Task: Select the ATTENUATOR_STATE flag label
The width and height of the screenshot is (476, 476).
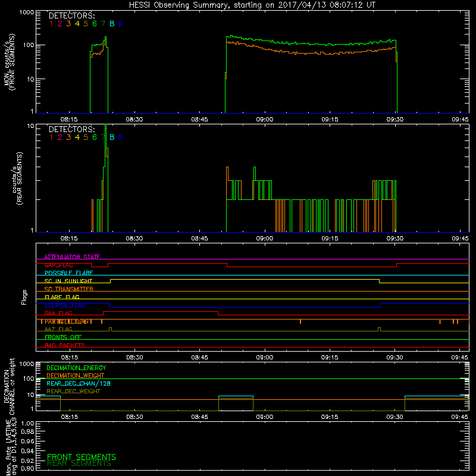Action: 72,257
